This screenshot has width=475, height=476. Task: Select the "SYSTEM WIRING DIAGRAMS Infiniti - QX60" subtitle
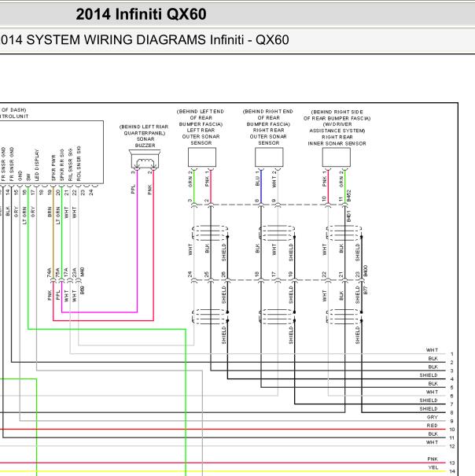pos(157,40)
